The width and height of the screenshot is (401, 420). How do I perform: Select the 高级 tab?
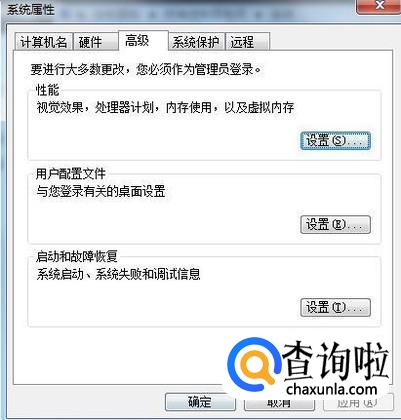(x=143, y=41)
